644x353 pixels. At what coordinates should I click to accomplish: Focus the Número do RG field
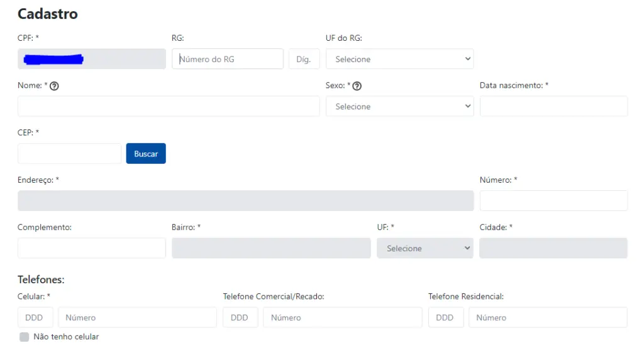[228, 59]
